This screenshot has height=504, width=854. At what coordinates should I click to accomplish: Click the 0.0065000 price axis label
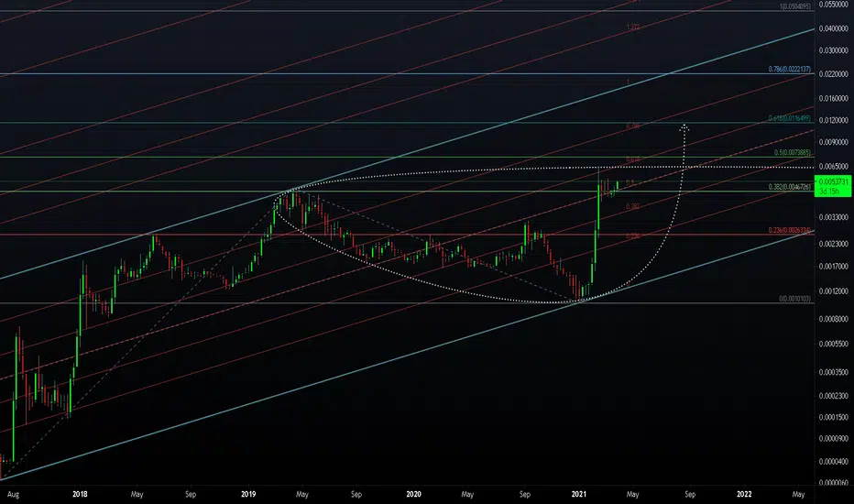click(x=834, y=166)
